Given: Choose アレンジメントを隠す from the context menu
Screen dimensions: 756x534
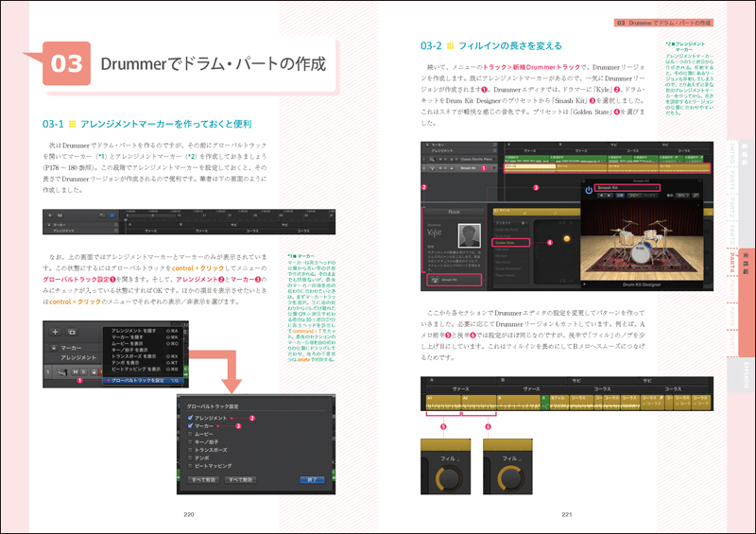Looking at the screenshot, I should tap(146, 331).
